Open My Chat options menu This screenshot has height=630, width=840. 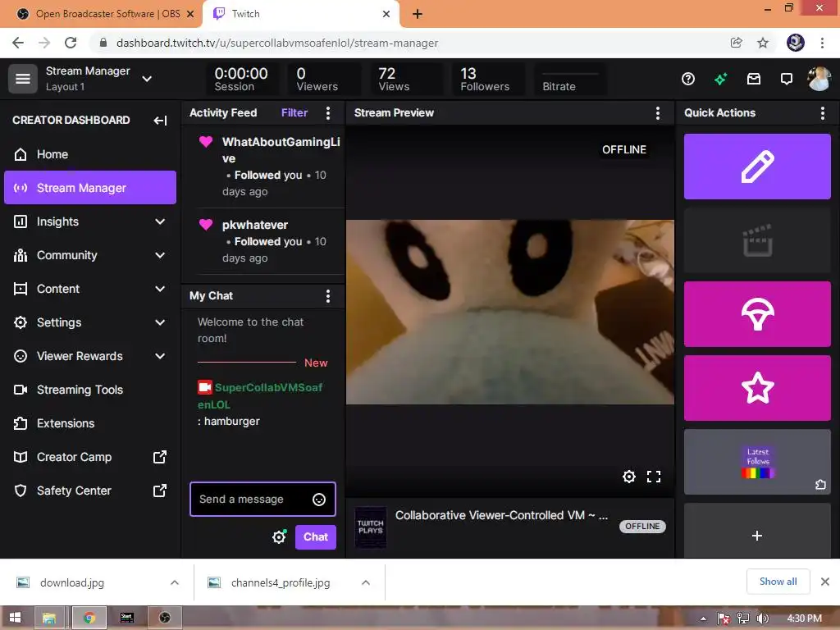pos(328,295)
